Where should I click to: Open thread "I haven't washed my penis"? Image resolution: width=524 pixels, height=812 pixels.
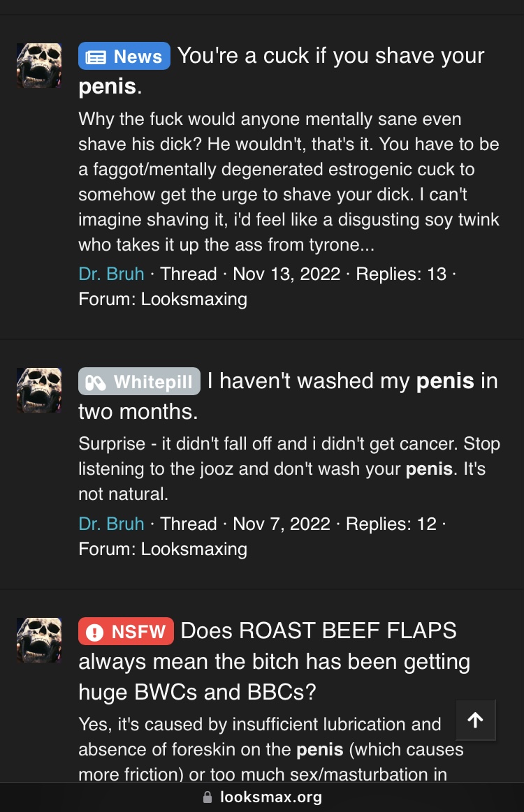tap(288, 396)
